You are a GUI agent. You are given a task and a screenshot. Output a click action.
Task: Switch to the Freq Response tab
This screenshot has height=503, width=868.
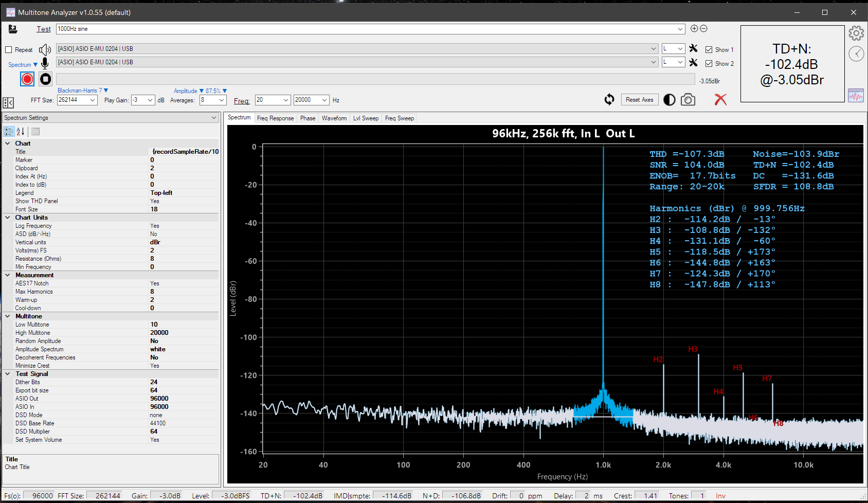point(275,118)
